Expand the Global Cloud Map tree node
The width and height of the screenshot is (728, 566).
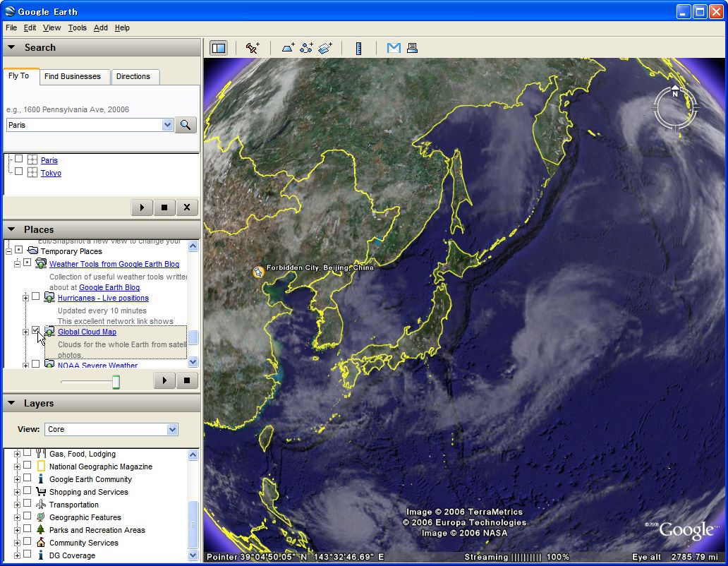[25, 332]
